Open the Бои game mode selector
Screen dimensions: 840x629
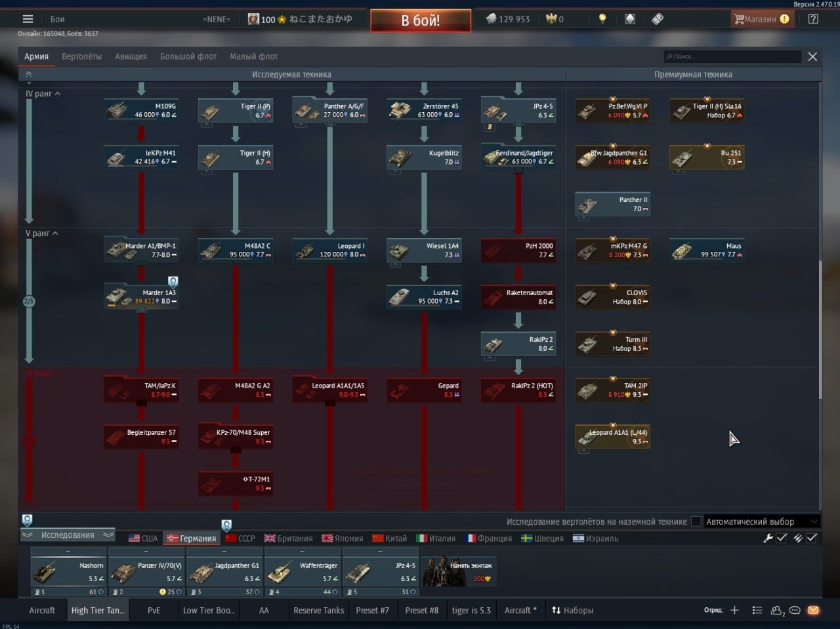[58, 19]
